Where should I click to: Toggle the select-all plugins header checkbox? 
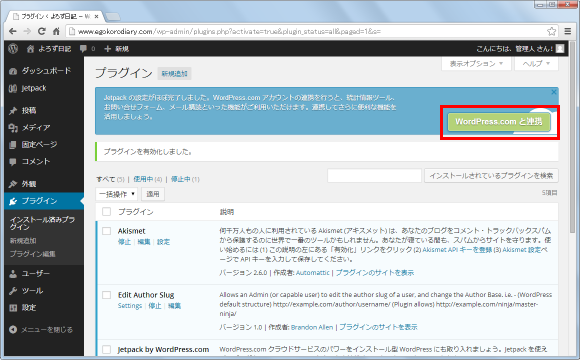107,212
